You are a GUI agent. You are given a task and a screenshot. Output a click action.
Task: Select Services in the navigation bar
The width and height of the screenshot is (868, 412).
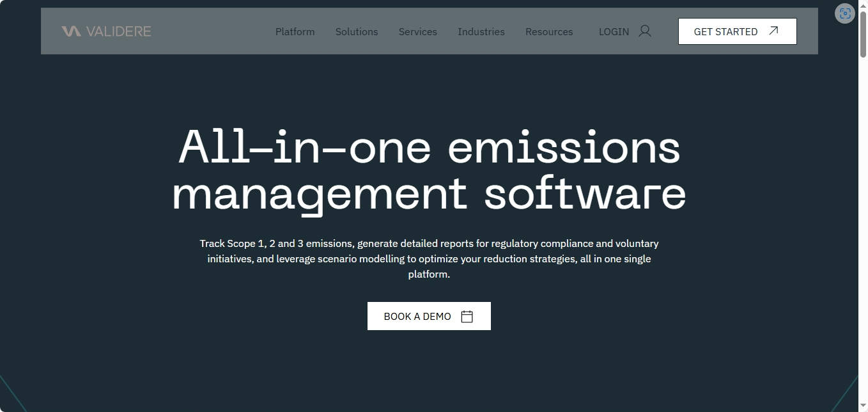(417, 31)
